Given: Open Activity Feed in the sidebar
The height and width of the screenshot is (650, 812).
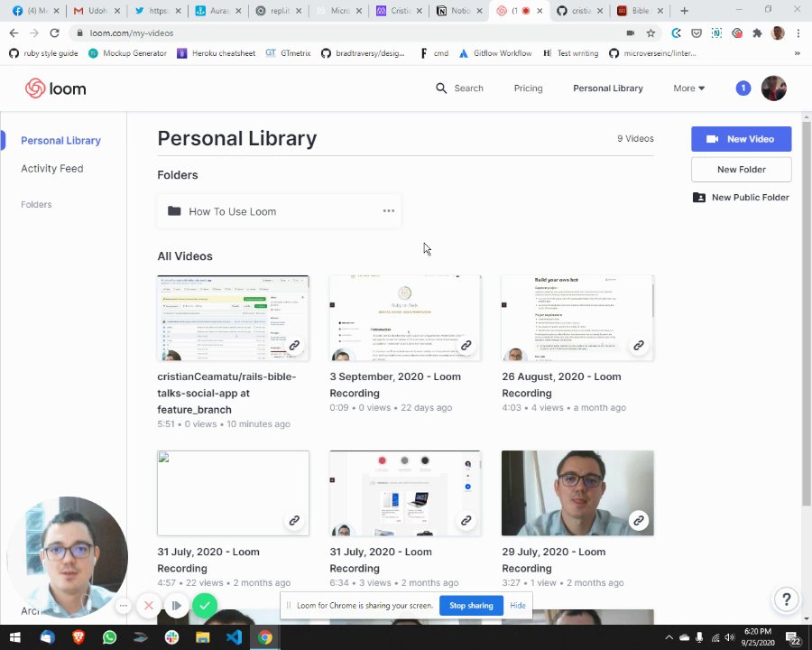Looking at the screenshot, I should (51, 169).
